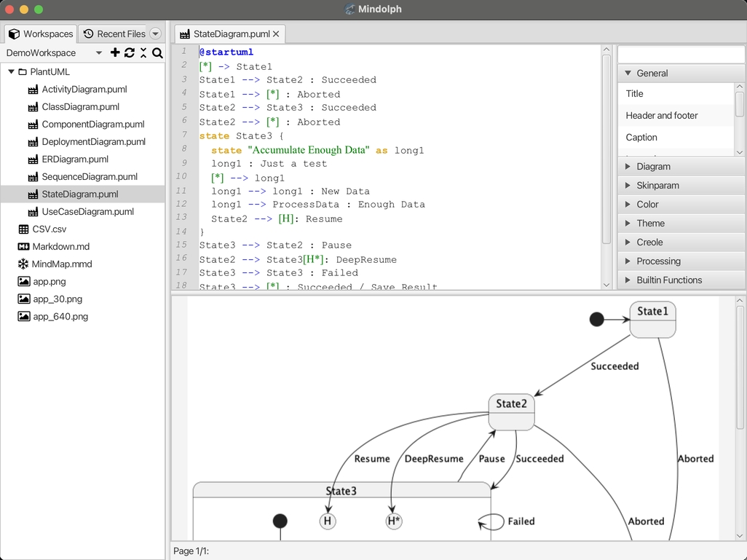Image resolution: width=747 pixels, height=560 pixels.
Task: Click the 'state State3 {' code line
Action: point(241,136)
